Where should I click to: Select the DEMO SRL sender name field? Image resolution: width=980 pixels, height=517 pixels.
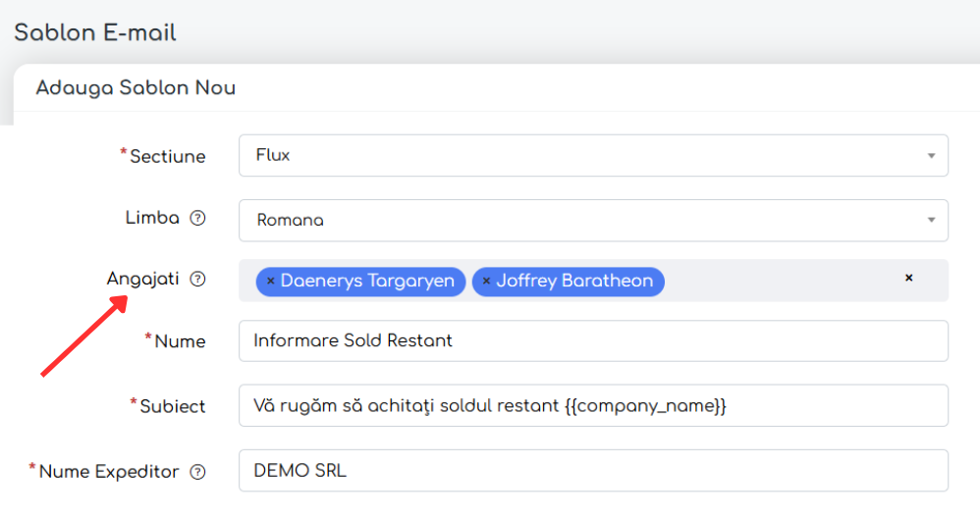click(592, 471)
